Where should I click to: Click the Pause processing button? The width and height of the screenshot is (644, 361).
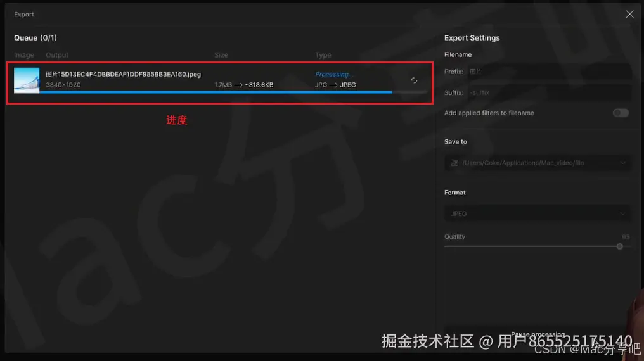pos(538,334)
